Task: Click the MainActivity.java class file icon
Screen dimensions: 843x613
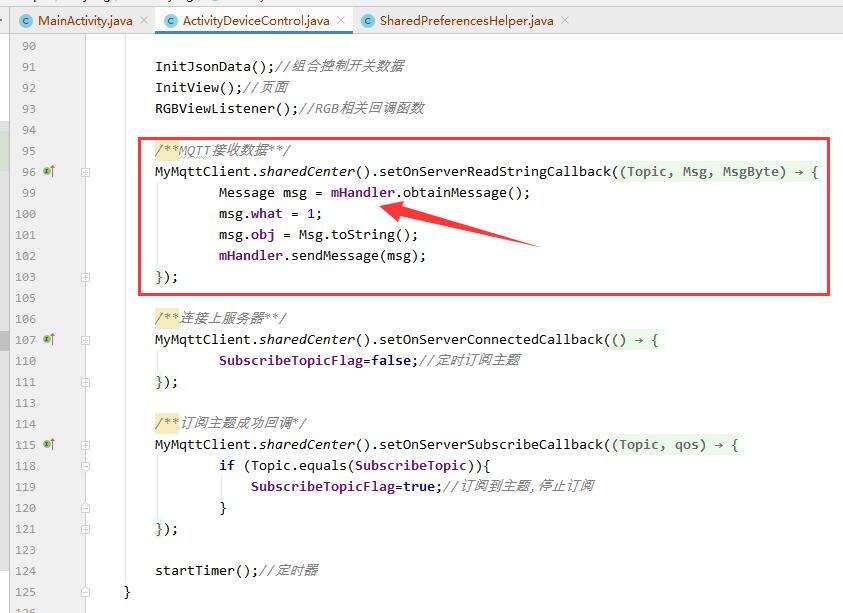Action: (x=26, y=20)
